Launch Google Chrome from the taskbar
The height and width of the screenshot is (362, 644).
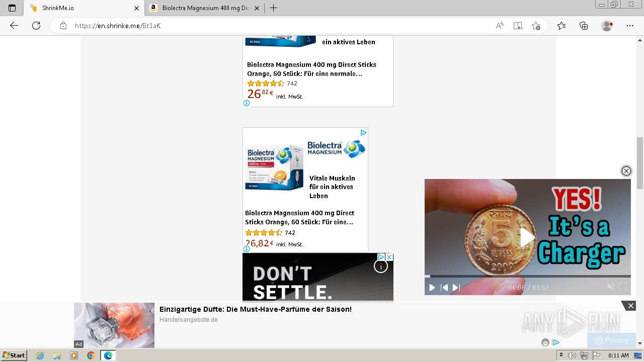click(91, 355)
